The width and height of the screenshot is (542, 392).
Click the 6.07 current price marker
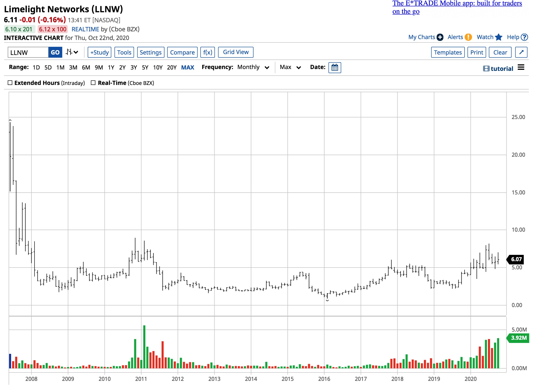point(515,259)
